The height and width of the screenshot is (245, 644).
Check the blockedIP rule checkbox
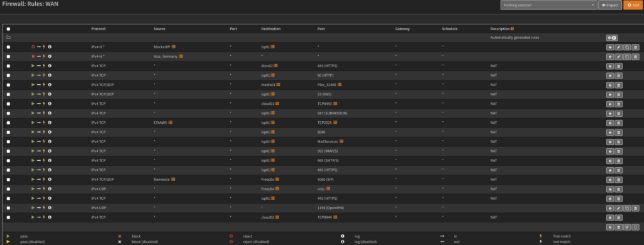8,47
